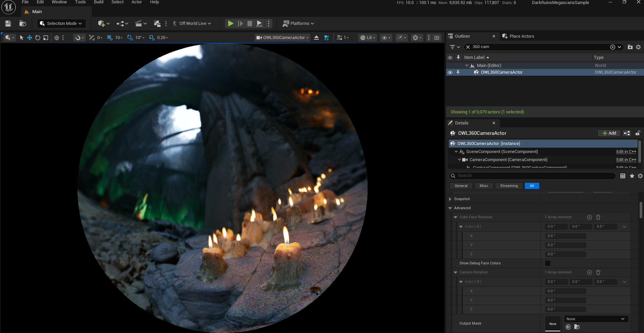The width and height of the screenshot is (644, 333).
Task: Toggle world/local coordinate space globe
Action: [57, 38]
